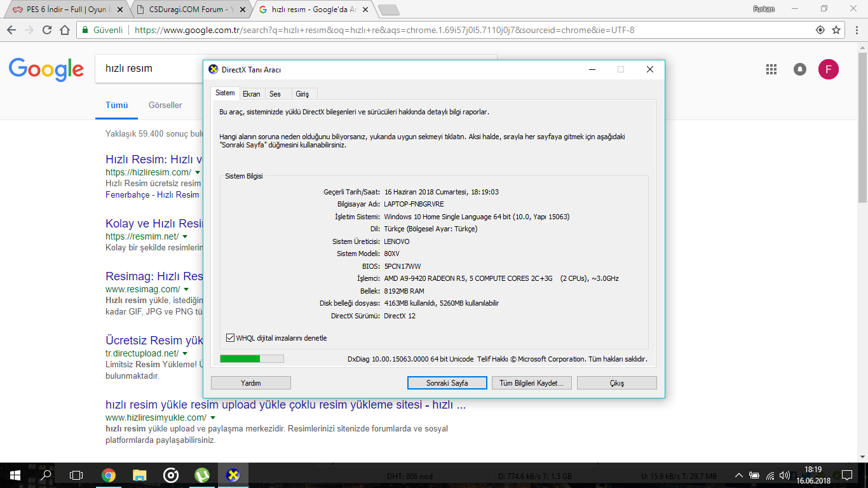Click the green DxDiag progress bar
The height and width of the screenshot is (488, 868).
pos(252,359)
